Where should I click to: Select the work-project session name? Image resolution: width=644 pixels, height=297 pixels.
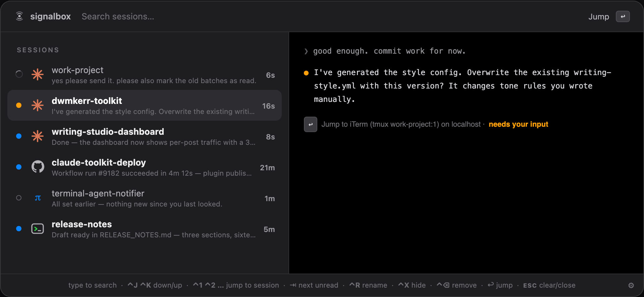(x=77, y=70)
